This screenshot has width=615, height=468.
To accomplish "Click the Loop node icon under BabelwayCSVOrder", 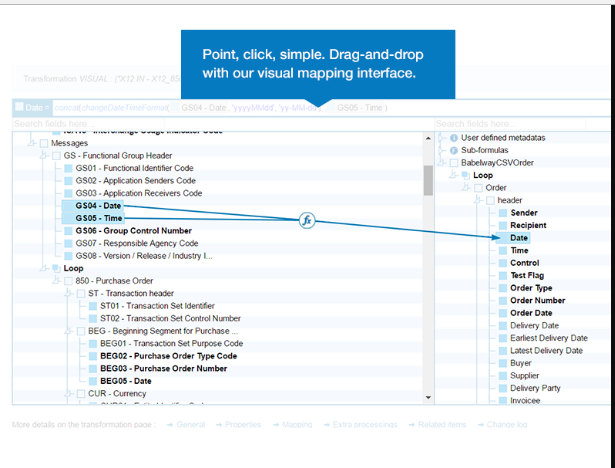I will click(x=466, y=175).
